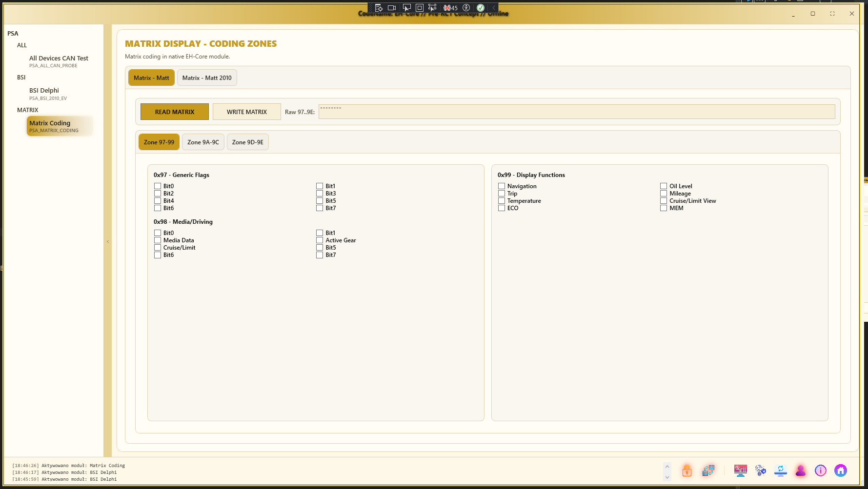This screenshot has height=489, width=868.
Task: Check Bit0 under 0x97 Generic Flags
Action: pos(158,186)
